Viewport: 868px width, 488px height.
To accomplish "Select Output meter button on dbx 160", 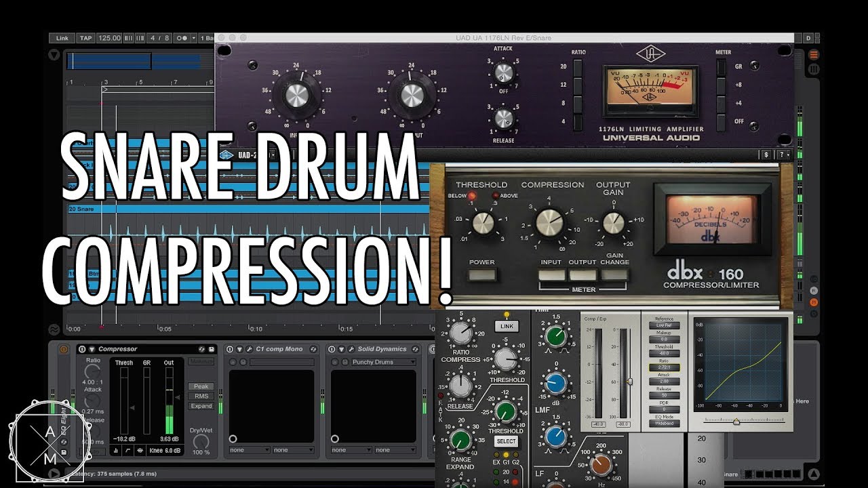I will tap(583, 275).
